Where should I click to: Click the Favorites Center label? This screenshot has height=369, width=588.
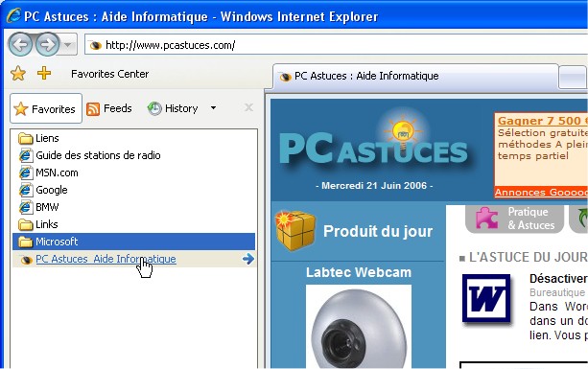coord(110,74)
